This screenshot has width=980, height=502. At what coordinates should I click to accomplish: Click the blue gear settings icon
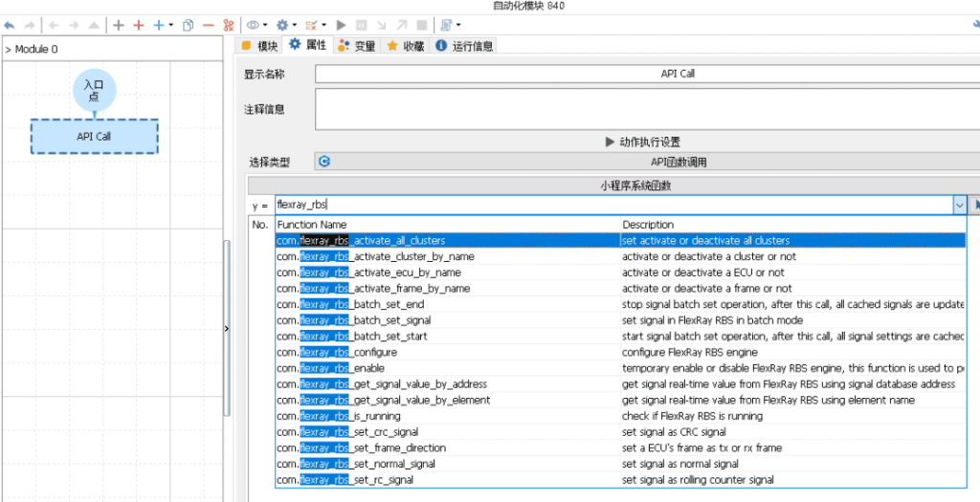click(x=281, y=25)
